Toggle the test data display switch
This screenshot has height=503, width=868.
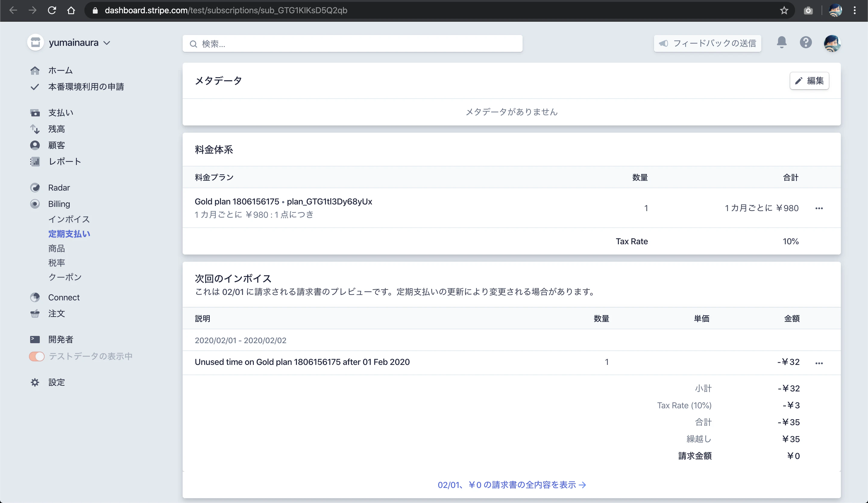(x=37, y=356)
